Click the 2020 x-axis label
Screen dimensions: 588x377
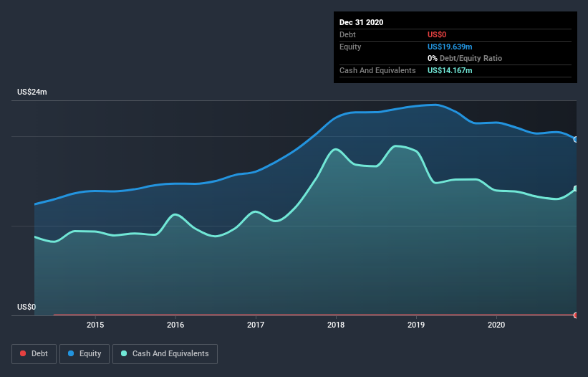click(496, 325)
